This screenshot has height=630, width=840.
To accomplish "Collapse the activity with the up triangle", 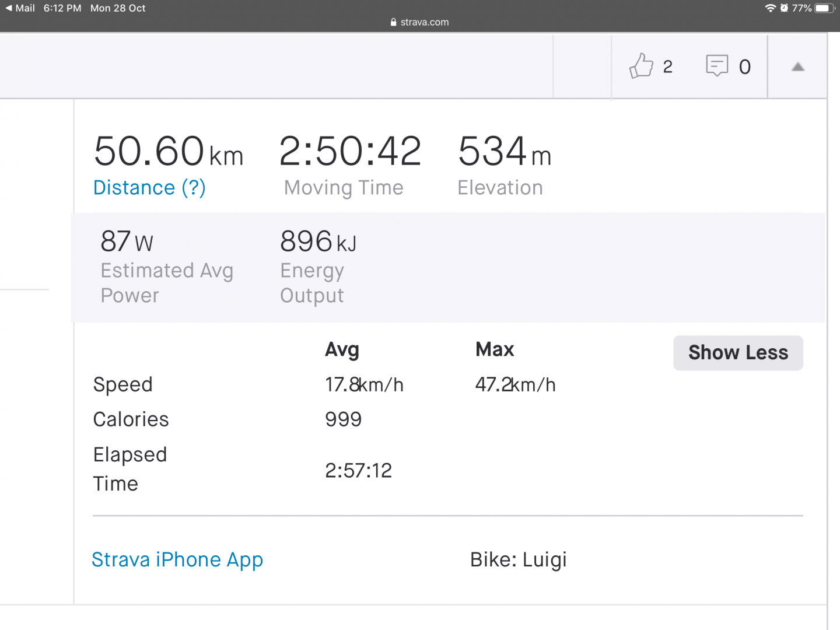I will 797,67.
